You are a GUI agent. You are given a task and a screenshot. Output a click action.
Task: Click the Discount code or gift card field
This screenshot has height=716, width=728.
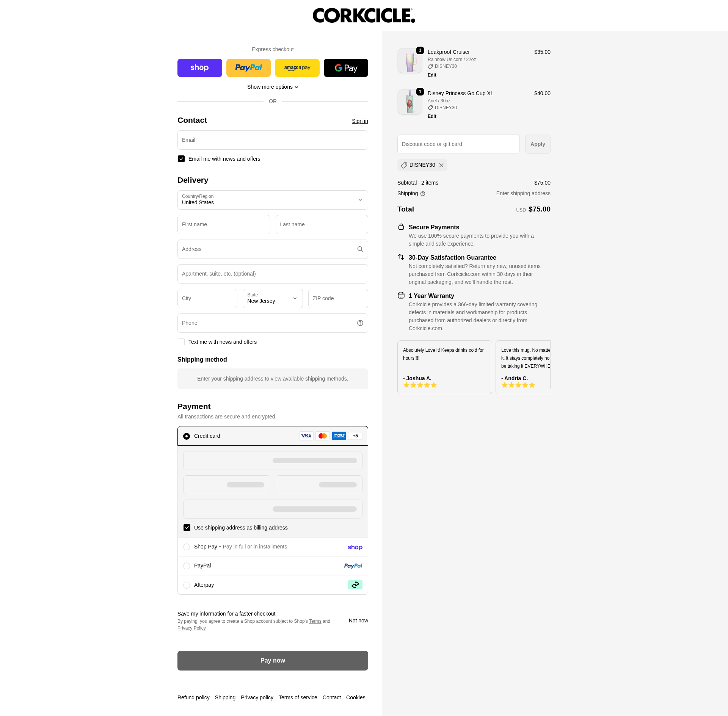[458, 144]
